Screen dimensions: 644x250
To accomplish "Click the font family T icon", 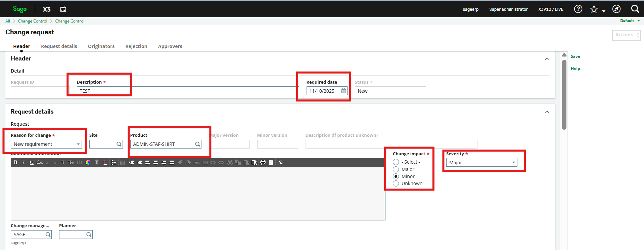I will click(63, 162).
